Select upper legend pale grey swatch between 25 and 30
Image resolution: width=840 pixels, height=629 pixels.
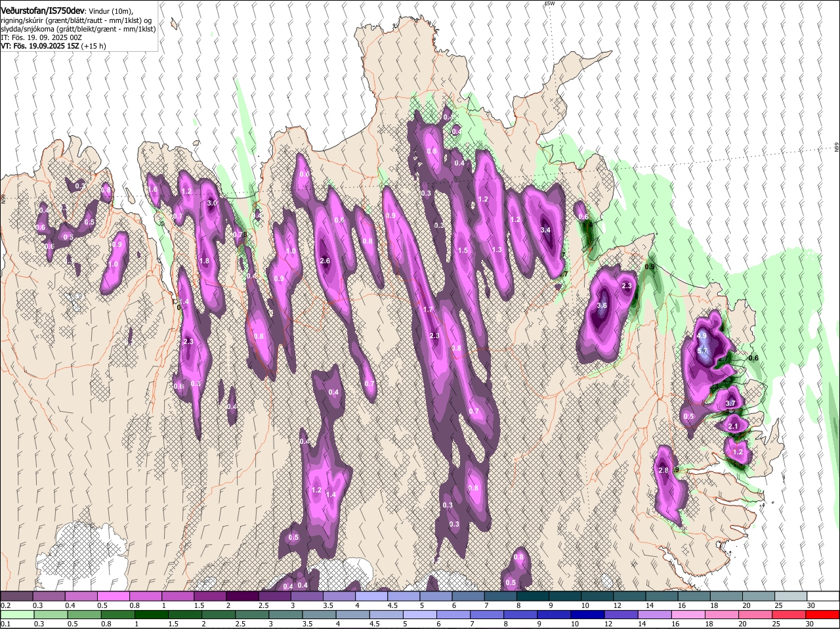(791, 596)
